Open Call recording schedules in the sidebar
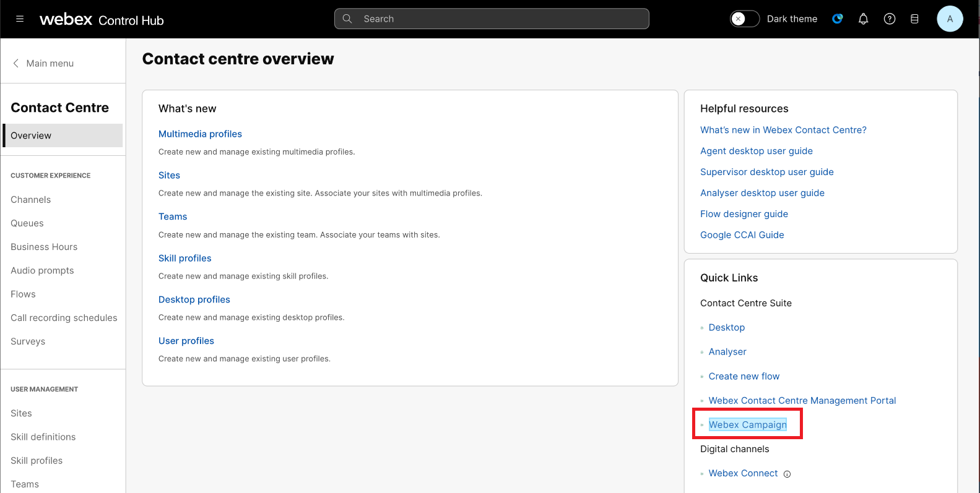Screen dimensions: 980x493 point(64,318)
